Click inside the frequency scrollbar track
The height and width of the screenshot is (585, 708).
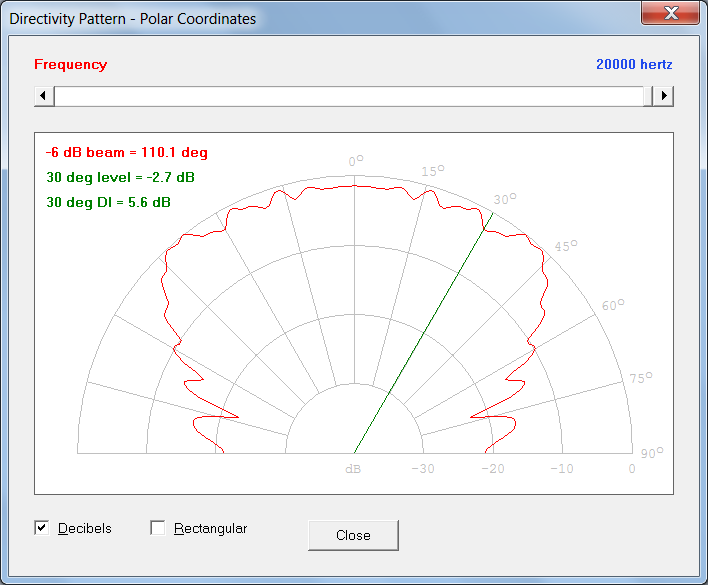[x=348, y=96]
